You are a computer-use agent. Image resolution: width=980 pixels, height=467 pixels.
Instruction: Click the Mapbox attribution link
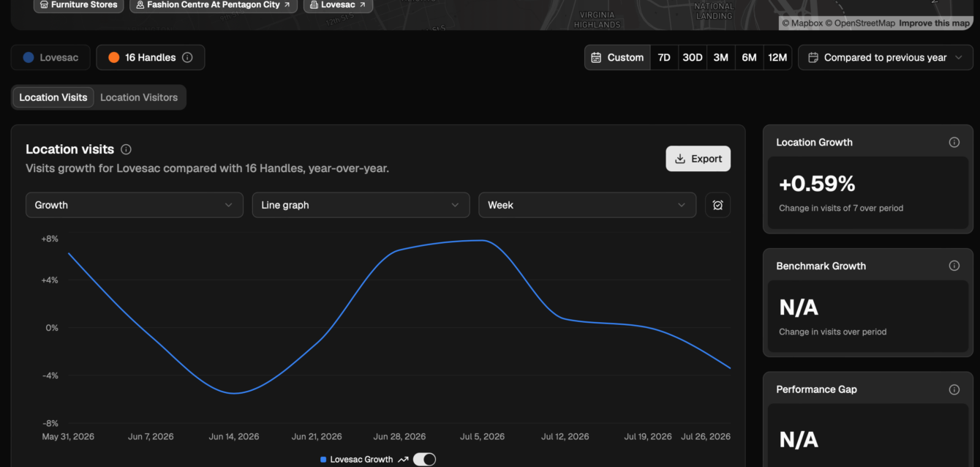pos(802,23)
